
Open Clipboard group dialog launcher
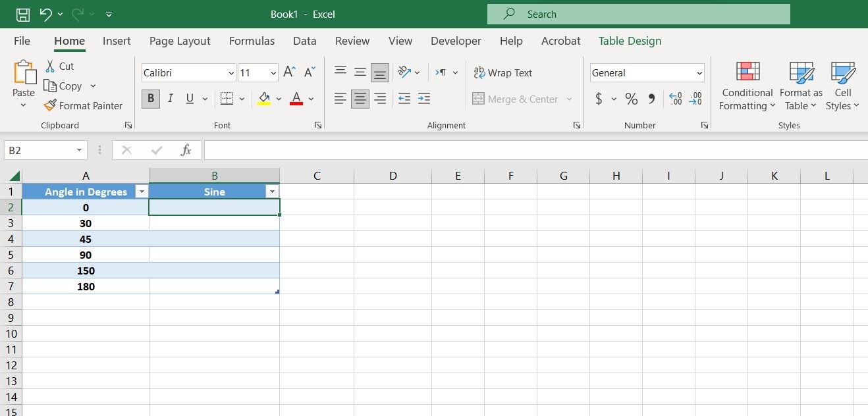click(128, 125)
